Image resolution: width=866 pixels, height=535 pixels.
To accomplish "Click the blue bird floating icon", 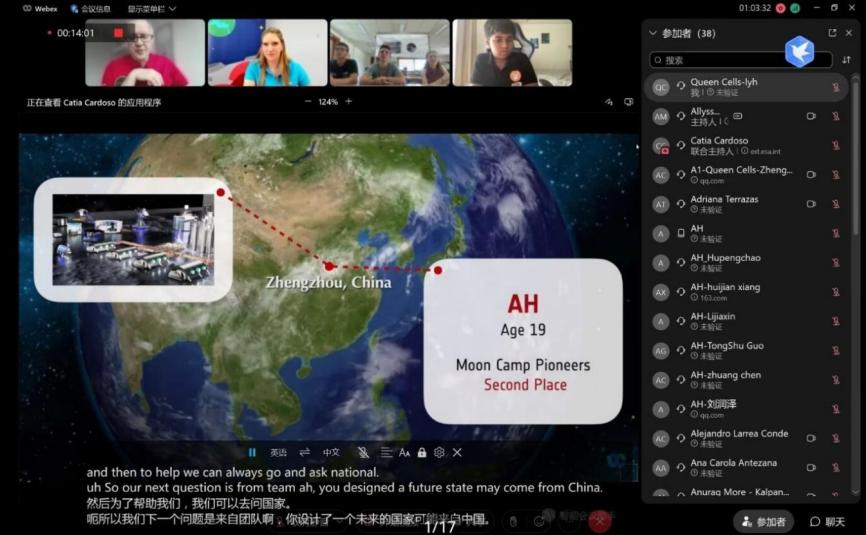I will 799,51.
